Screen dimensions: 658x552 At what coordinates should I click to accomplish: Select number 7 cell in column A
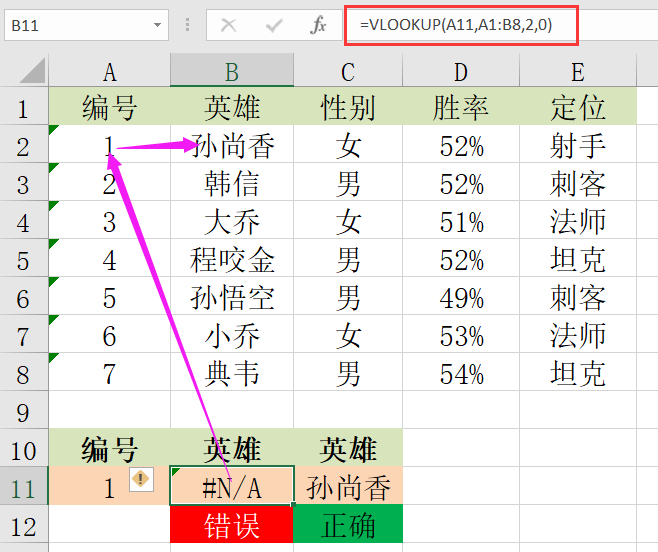110,373
